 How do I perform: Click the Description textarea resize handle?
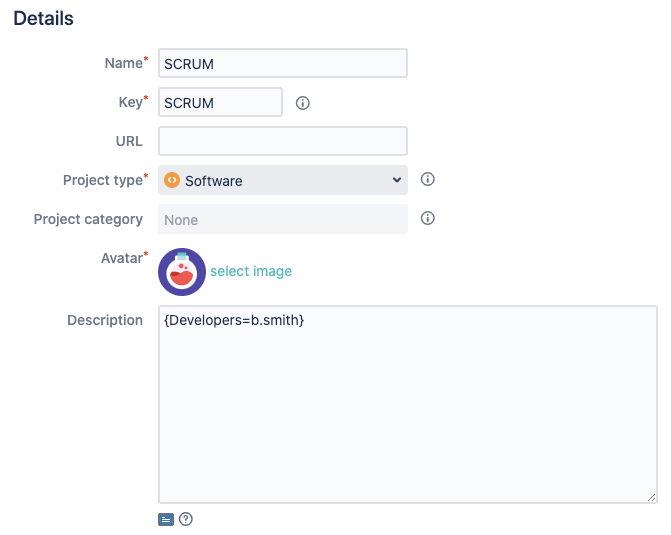651,497
